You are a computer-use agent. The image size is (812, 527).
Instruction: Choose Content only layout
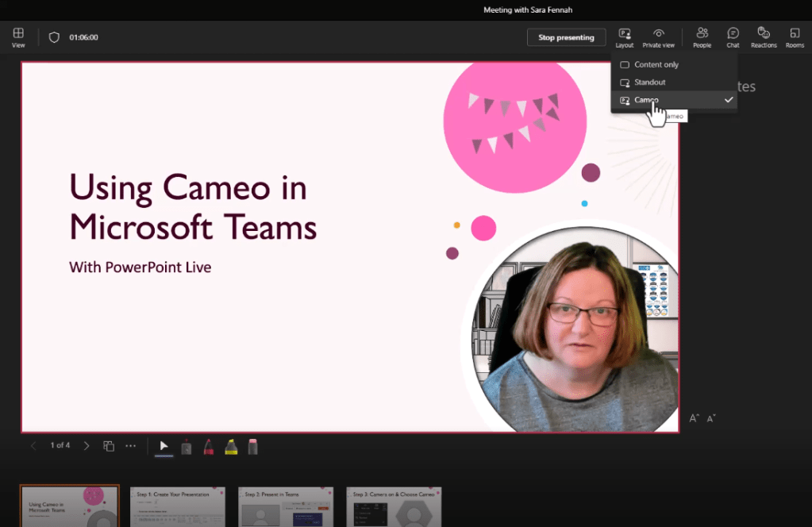656,64
